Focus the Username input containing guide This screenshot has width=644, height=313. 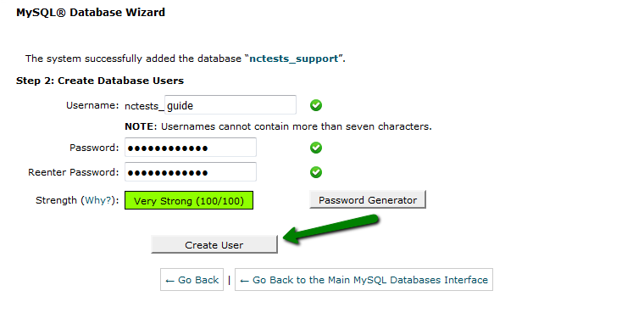click(x=230, y=105)
